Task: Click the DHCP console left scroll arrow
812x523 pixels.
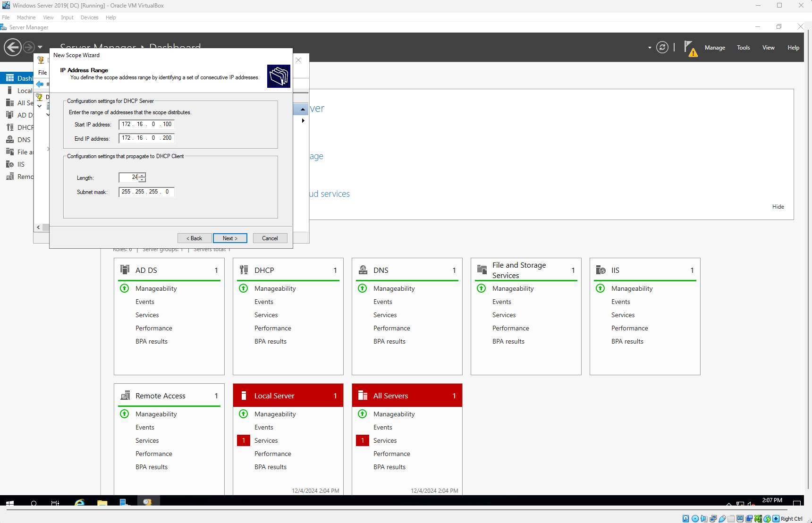Action: 38,228
